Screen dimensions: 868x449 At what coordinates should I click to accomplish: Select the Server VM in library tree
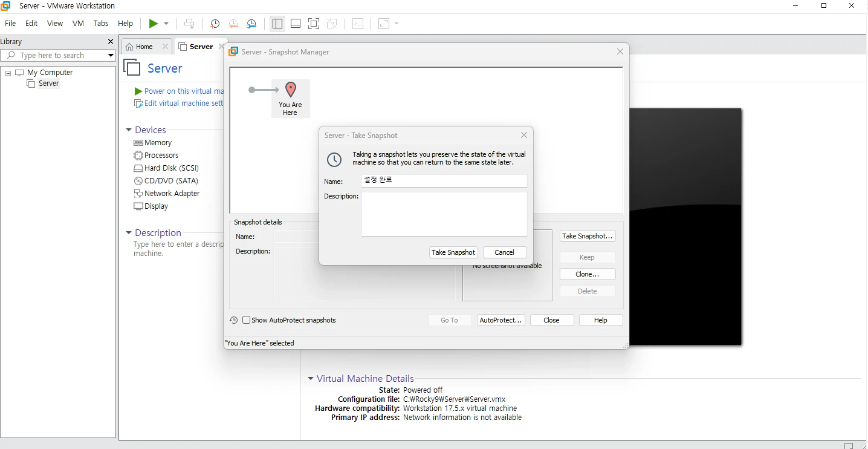48,84
